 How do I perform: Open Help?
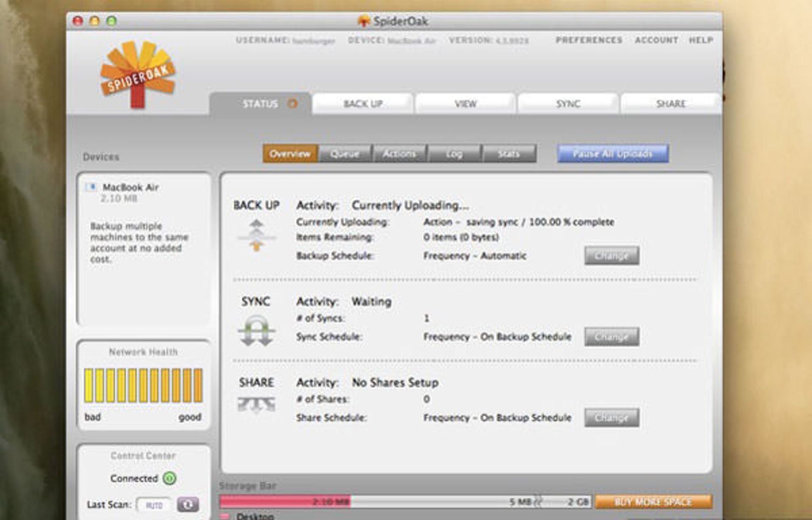(701, 40)
